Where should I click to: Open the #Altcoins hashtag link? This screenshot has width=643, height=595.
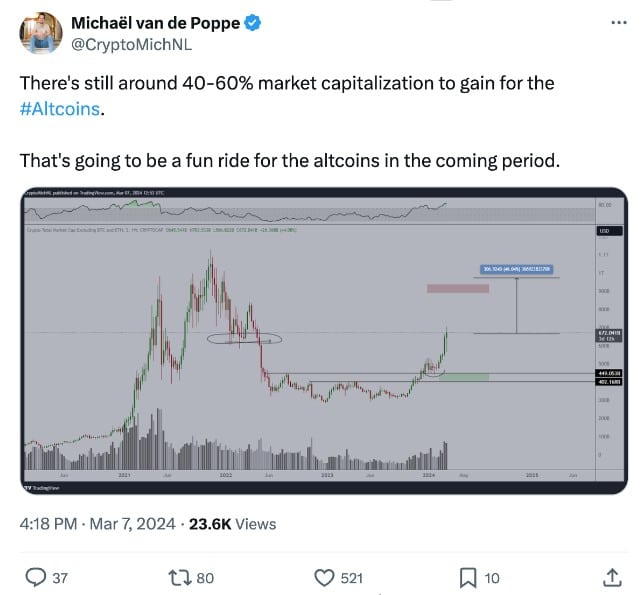(61, 108)
